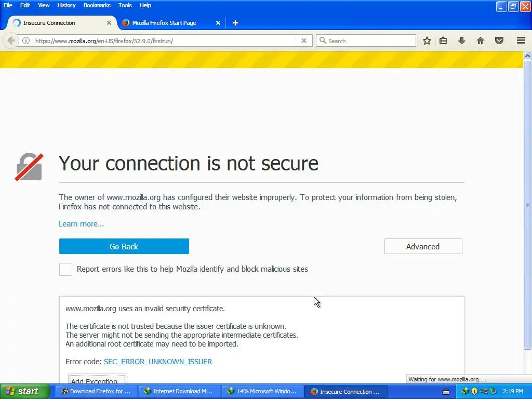Select Insecure Connection taskbar window button
This screenshot has height=399, width=532.
point(345,392)
